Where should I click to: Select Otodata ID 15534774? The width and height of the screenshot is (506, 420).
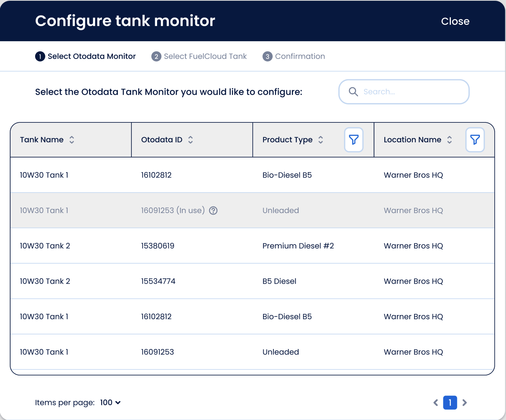pos(158,281)
